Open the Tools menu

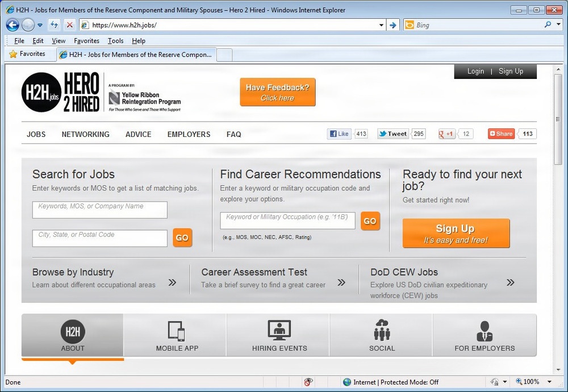coord(115,41)
